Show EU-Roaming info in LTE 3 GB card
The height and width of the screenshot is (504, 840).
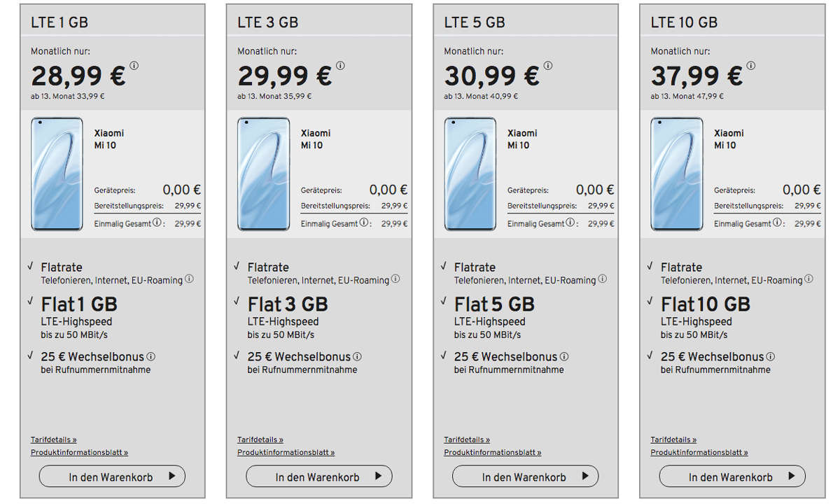[x=395, y=279]
